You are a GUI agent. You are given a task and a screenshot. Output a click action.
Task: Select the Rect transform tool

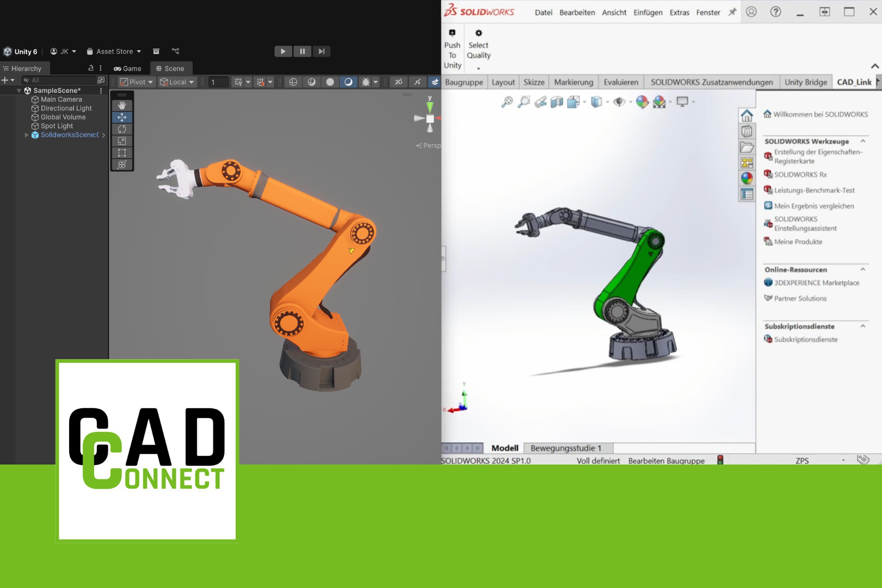pyautogui.click(x=122, y=153)
